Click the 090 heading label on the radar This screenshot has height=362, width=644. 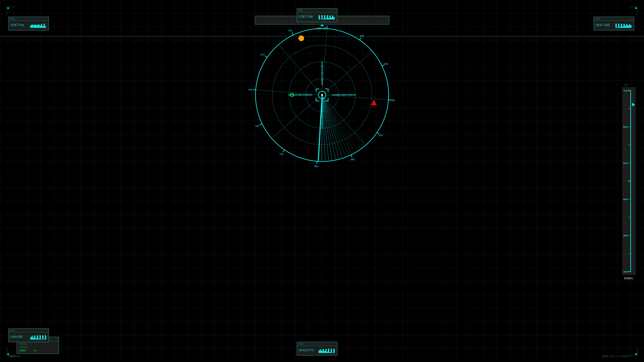[x=316, y=166]
